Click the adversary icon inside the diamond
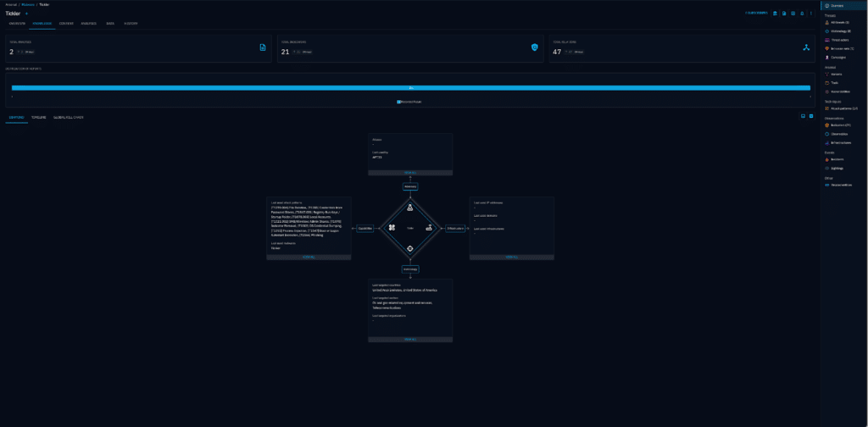 pos(410,208)
